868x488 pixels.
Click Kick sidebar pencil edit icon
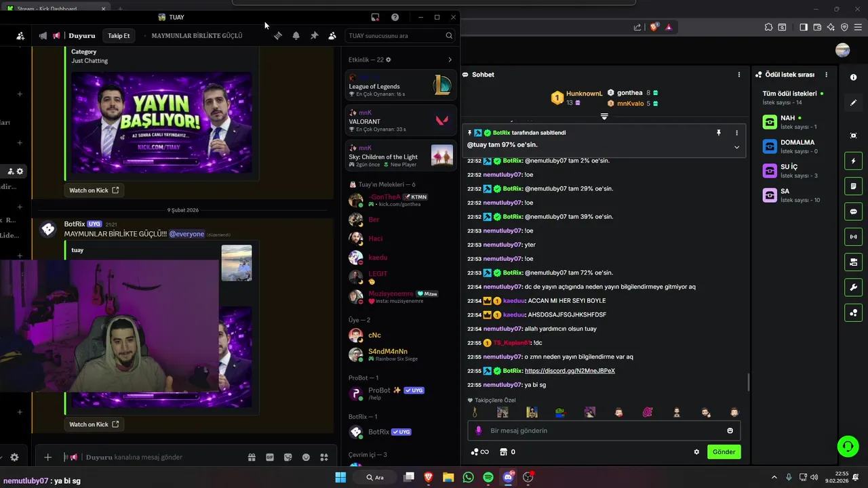[853, 103]
